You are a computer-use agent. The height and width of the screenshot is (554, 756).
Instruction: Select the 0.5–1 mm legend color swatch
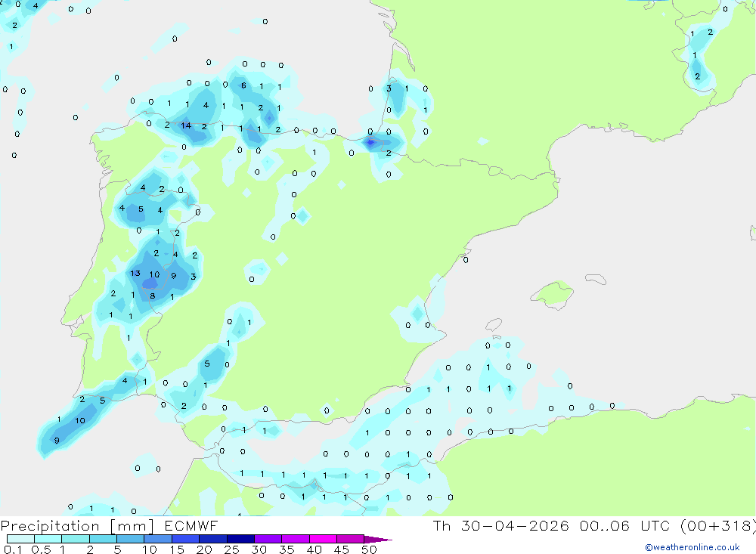point(48,539)
